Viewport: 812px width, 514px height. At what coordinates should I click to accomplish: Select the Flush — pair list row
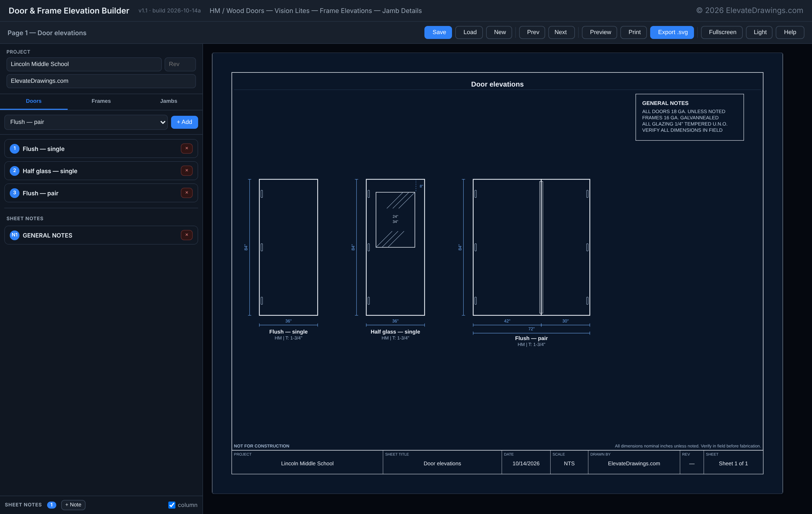pos(101,193)
